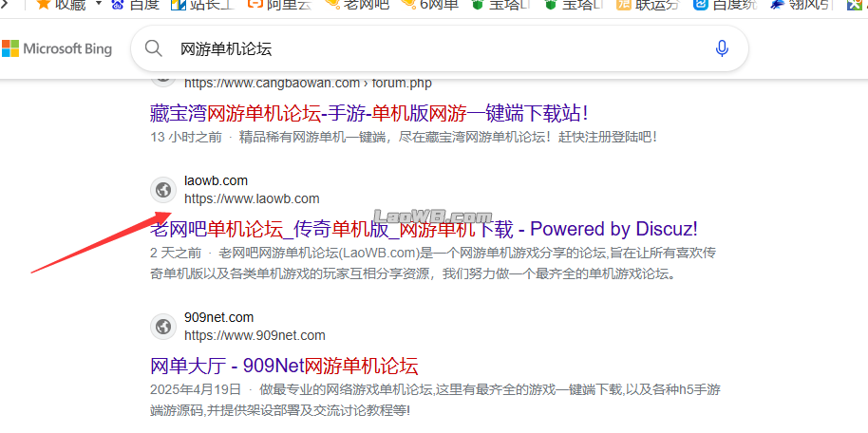Viewport: 868px width, 433px height.
Task: Open the 翎风引 bookmark
Action: [x=801, y=5]
